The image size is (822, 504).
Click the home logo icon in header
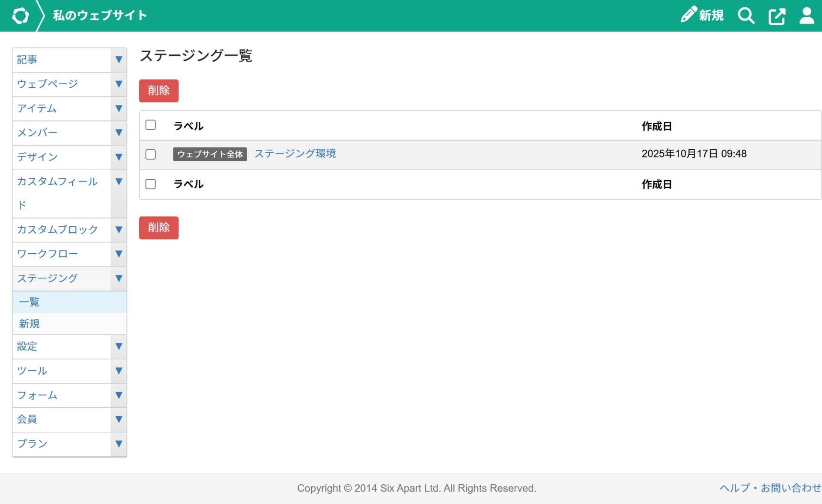[x=20, y=16]
